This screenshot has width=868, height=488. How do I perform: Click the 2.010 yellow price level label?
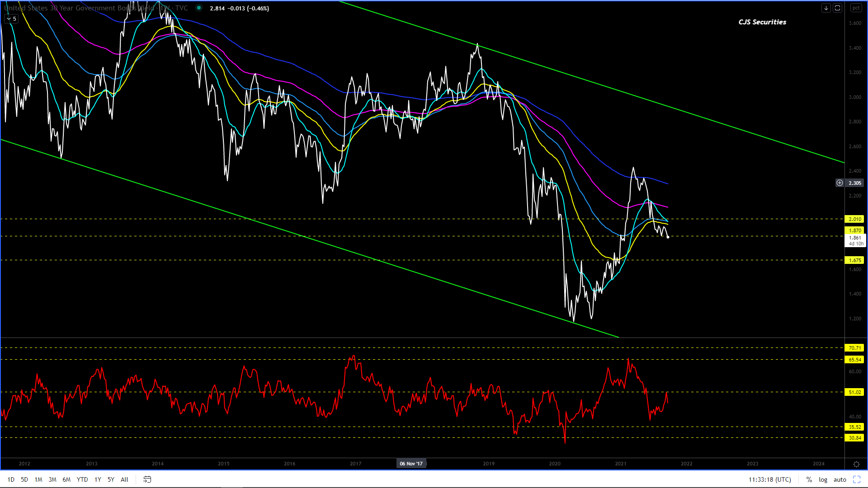click(x=854, y=219)
